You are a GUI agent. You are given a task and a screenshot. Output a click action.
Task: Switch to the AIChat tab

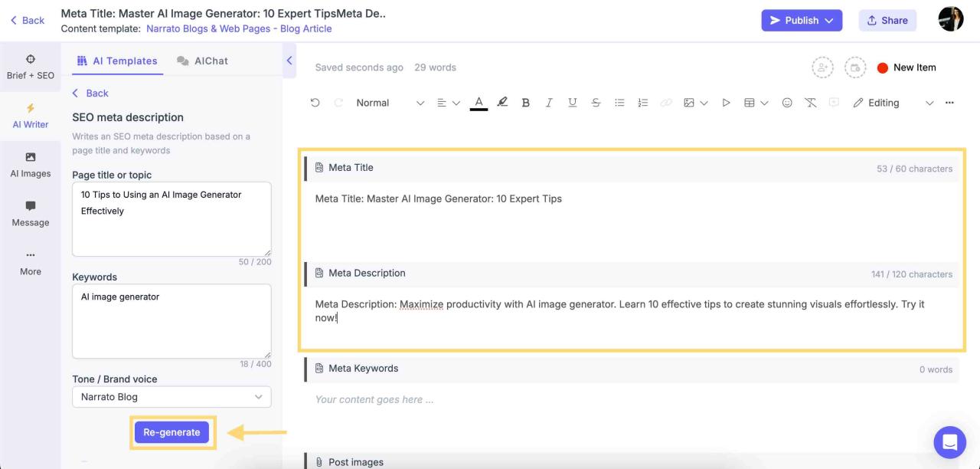(x=202, y=60)
